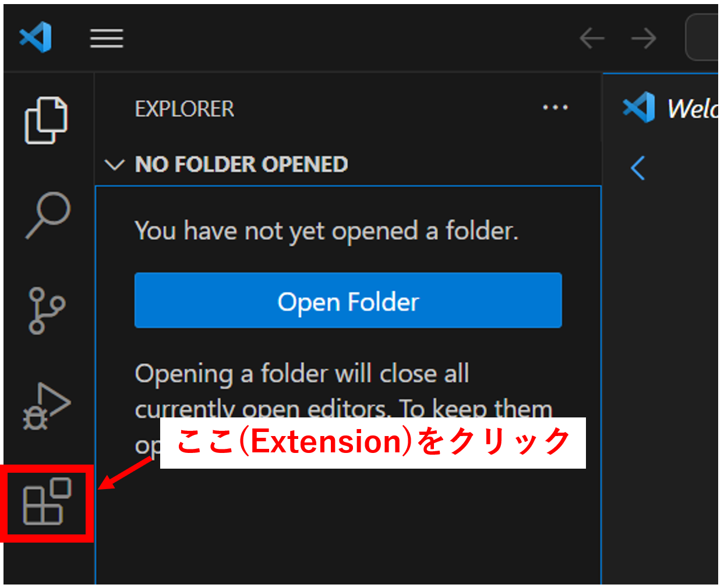Click the VS Code logo icon
The image size is (724, 588).
[x=36, y=37]
